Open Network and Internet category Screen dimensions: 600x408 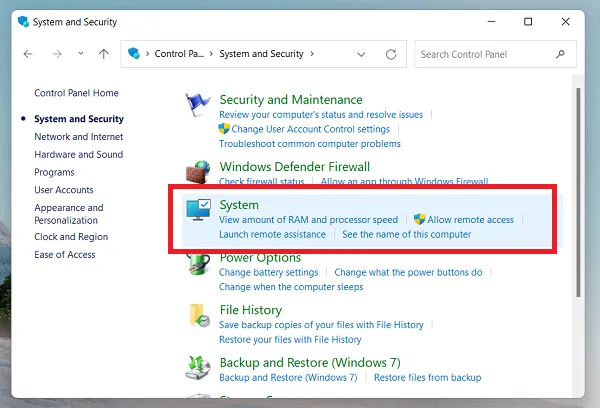click(78, 137)
